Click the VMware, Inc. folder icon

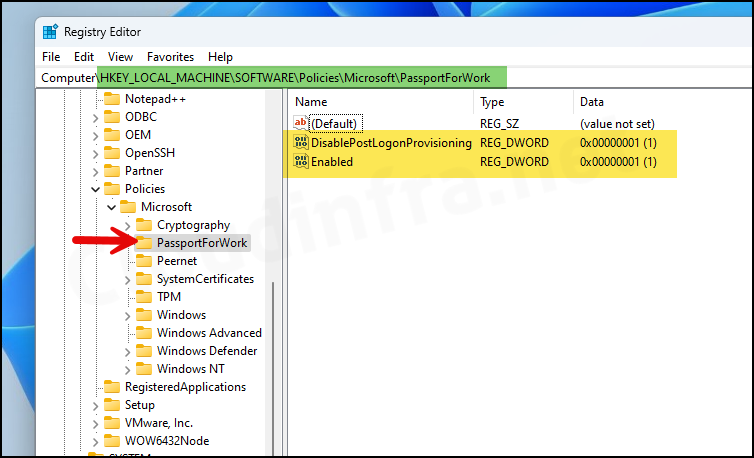click(x=112, y=423)
